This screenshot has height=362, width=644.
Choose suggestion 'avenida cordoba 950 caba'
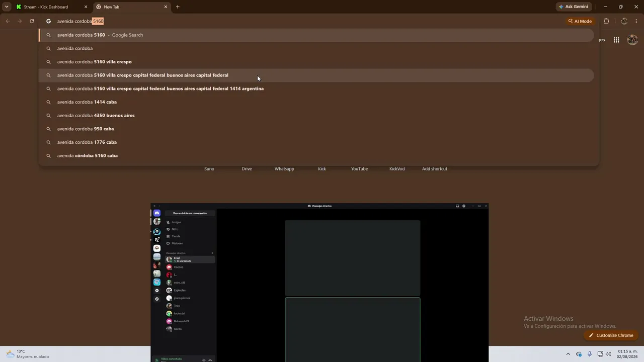[x=316, y=129]
